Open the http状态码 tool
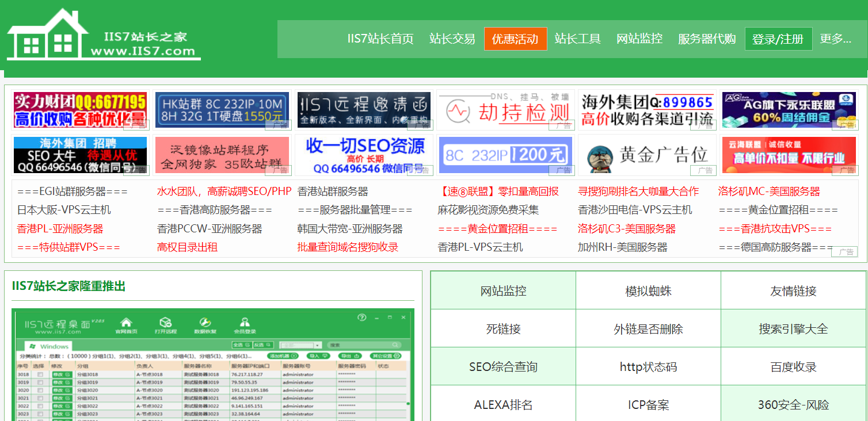Screen dimensions: 868x421 [648, 367]
